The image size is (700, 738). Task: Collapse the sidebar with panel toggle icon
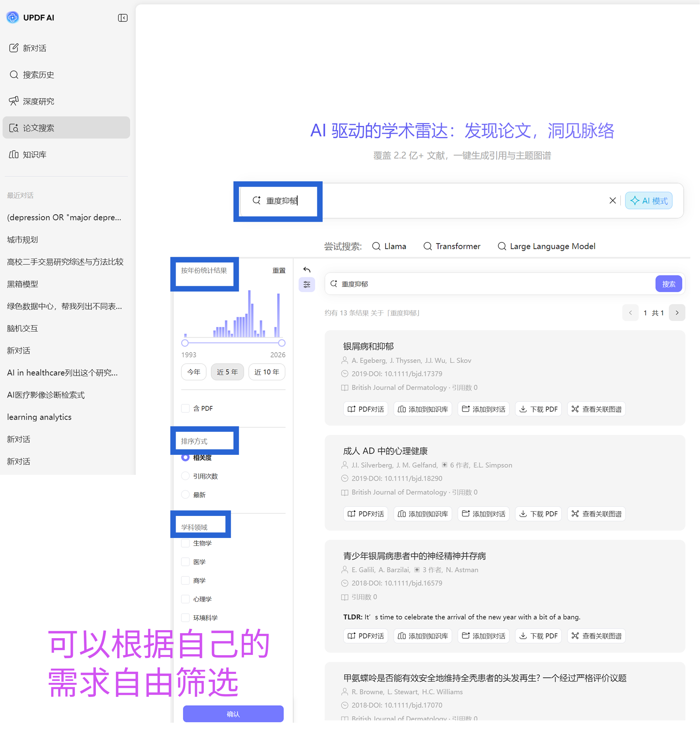(x=123, y=18)
